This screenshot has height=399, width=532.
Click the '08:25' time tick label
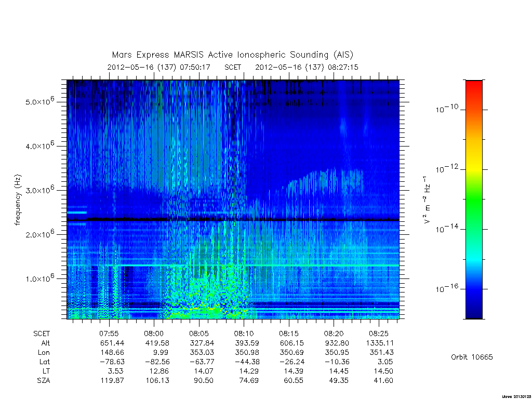(x=379, y=334)
